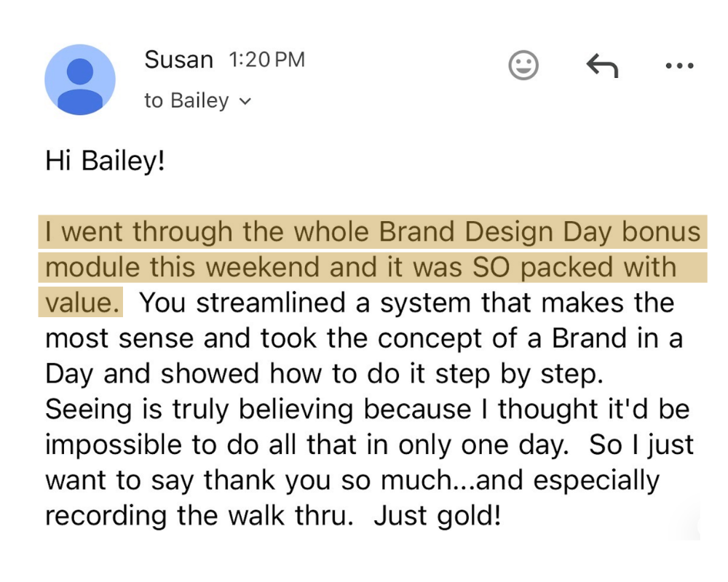Click the closing words "Just gold!"
The height and width of the screenshot is (582, 728).
pos(438,515)
